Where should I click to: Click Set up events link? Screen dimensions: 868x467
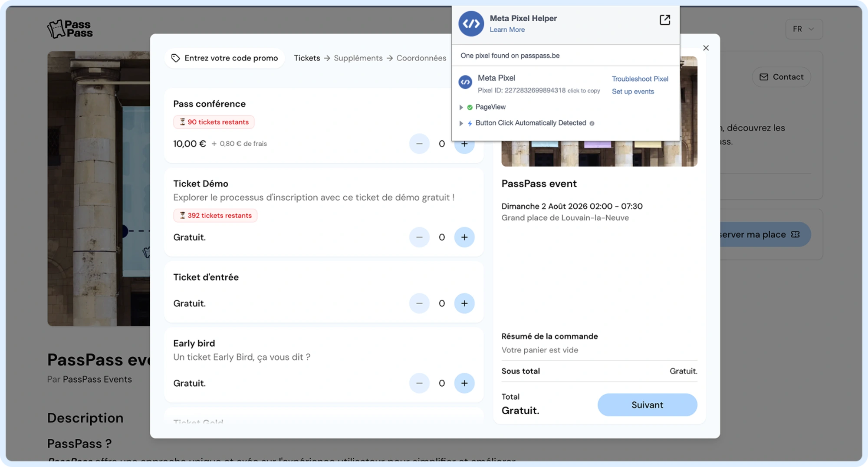tap(633, 92)
